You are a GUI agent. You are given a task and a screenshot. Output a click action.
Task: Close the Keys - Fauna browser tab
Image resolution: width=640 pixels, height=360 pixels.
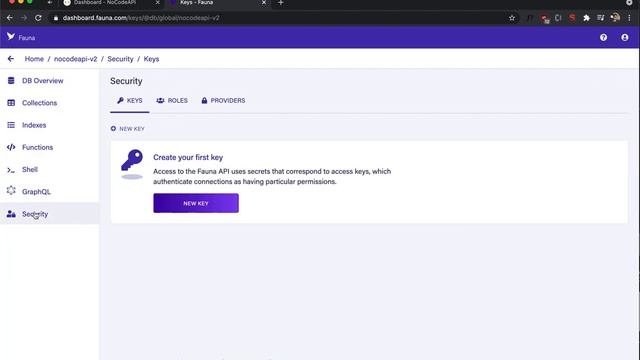click(x=264, y=3)
